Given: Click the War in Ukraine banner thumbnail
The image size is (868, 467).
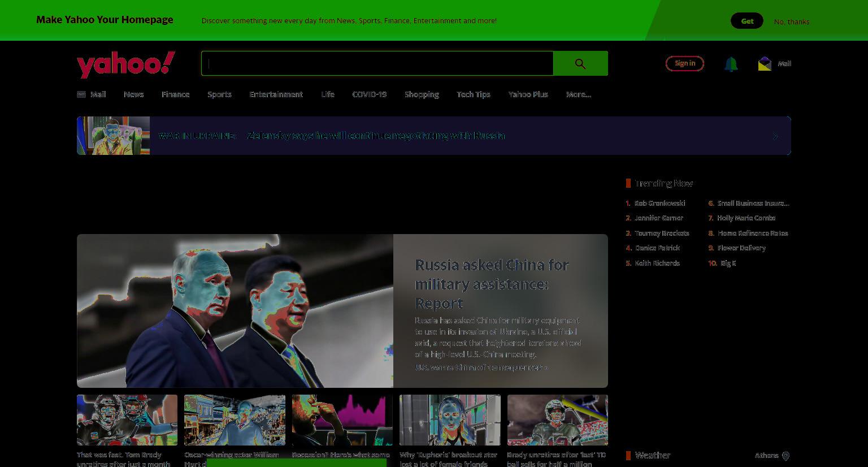Looking at the screenshot, I should (113, 136).
